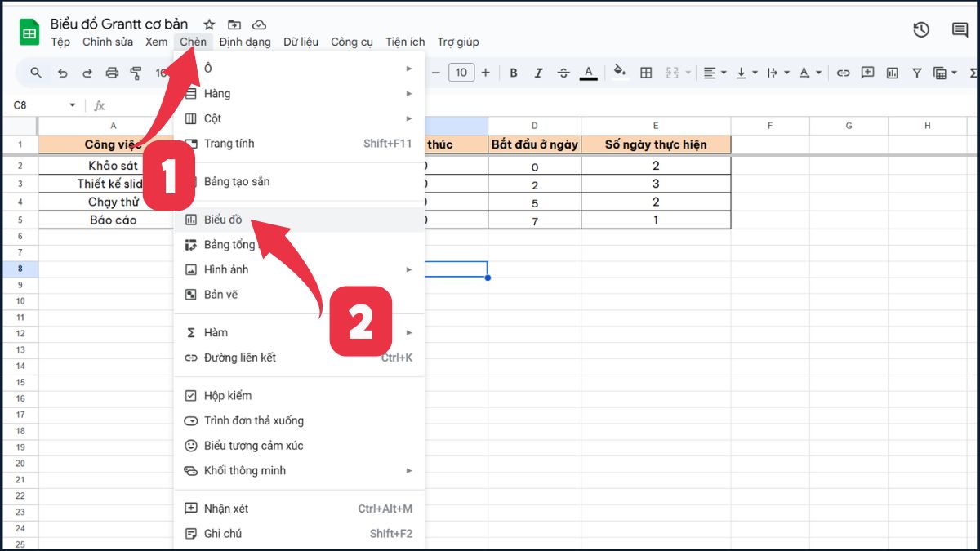Open the name box dropdown next to C8

pyautogui.click(x=72, y=104)
